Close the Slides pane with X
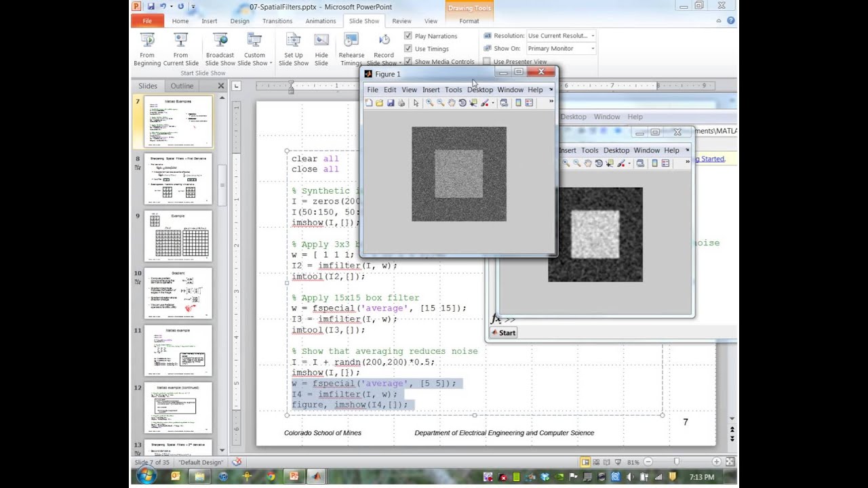The image size is (868, 488). click(x=220, y=86)
